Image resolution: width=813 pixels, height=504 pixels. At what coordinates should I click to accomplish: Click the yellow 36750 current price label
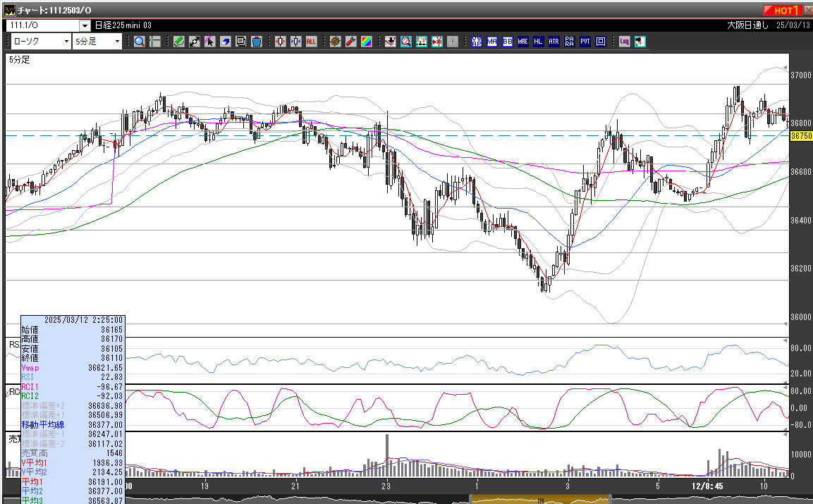point(801,136)
